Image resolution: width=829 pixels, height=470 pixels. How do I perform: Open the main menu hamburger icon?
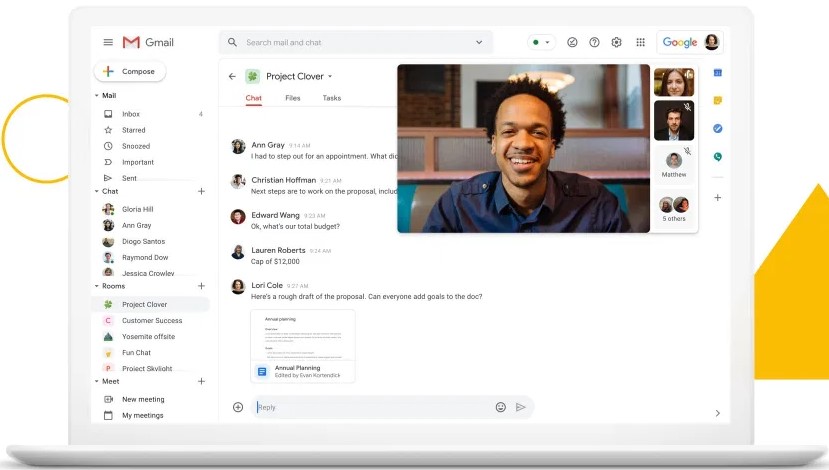coord(108,42)
